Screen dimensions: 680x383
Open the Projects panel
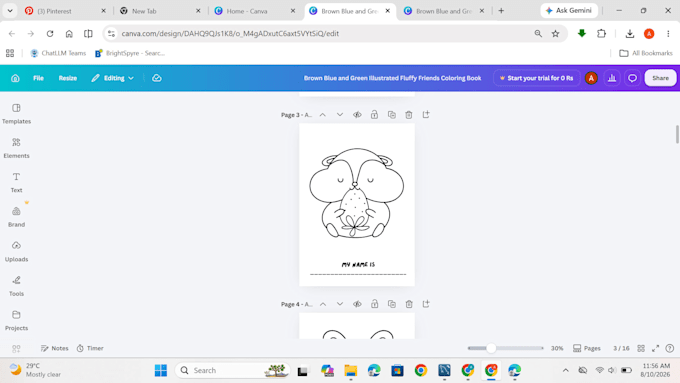tap(16, 320)
